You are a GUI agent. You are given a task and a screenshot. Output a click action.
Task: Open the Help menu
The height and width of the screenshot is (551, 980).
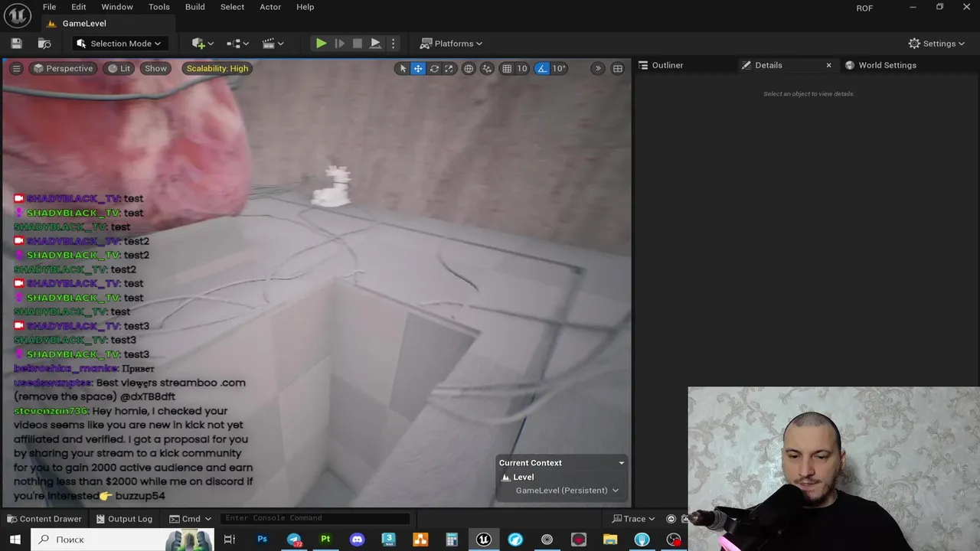pyautogui.click(x=305, y=7)
